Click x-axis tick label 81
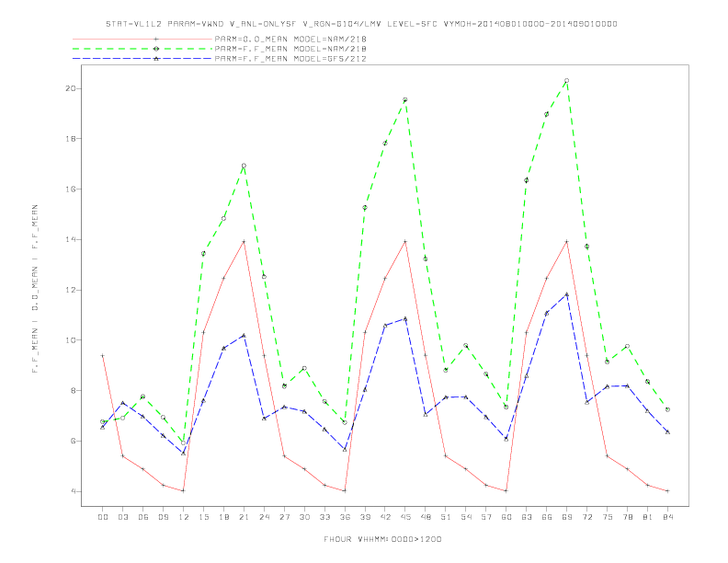Image resolution: width=728 pixels, height=563 pixels. click(x=648, y=517)
